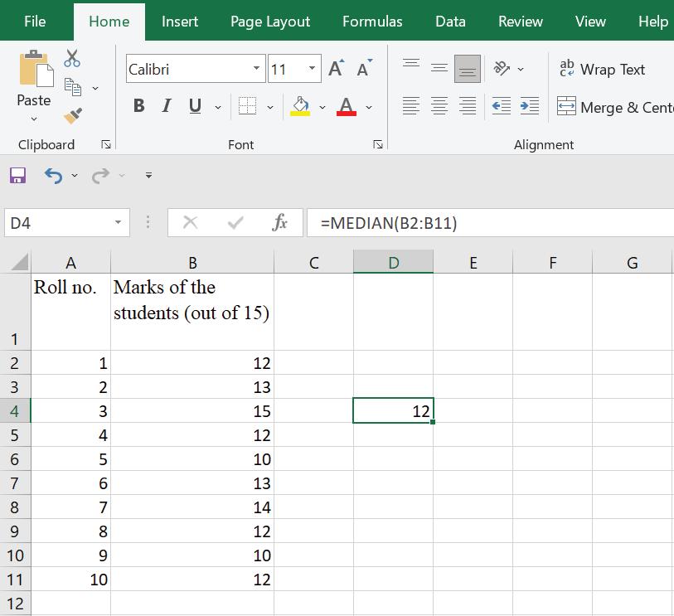This screenshot has width=674, height=616.
Task: Open underline style dropdown arrow
Action: pyautogui.click(x=218, y=107)
